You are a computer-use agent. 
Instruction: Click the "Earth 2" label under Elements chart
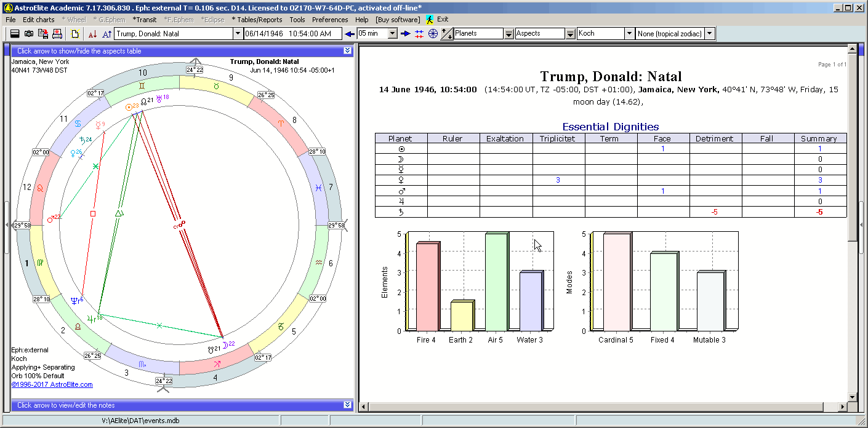pyautogui.click(x=461, y=340)
